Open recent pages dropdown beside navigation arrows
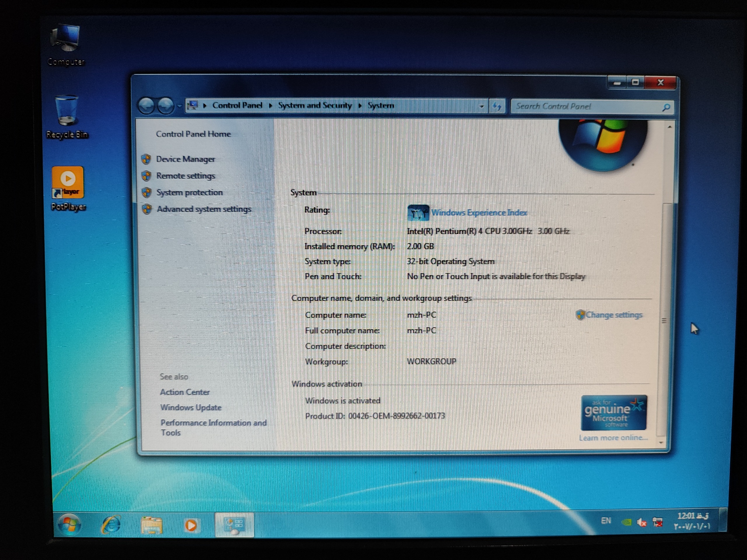The image size is (747, 560). (179, 106)
